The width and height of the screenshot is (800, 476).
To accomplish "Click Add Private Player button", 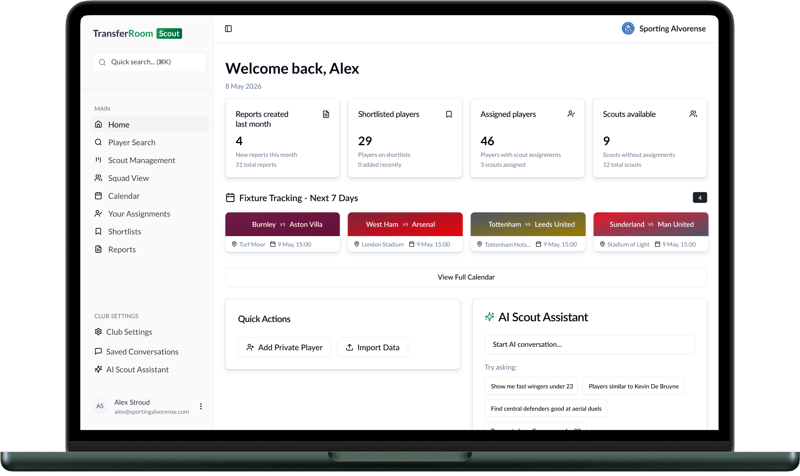I will coord(284,347).
